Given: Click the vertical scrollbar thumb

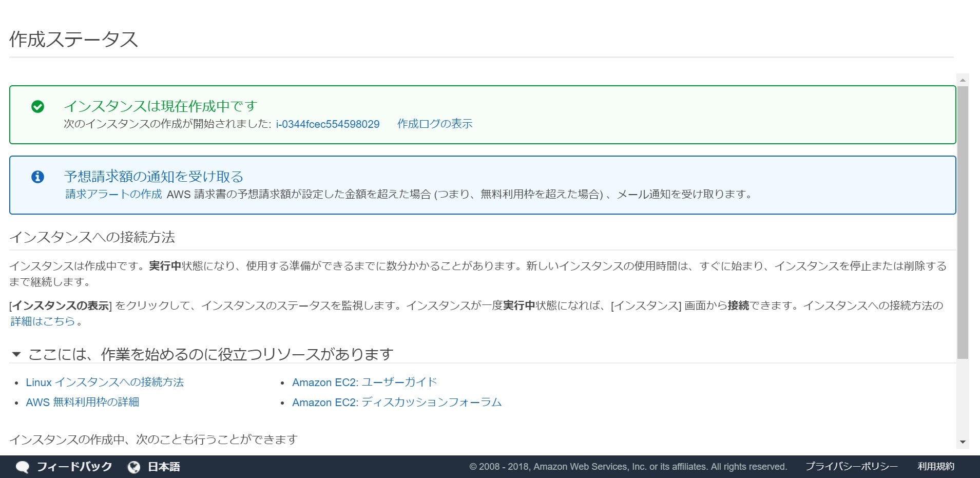Looking at the screenshot, I should coord(963,222).
